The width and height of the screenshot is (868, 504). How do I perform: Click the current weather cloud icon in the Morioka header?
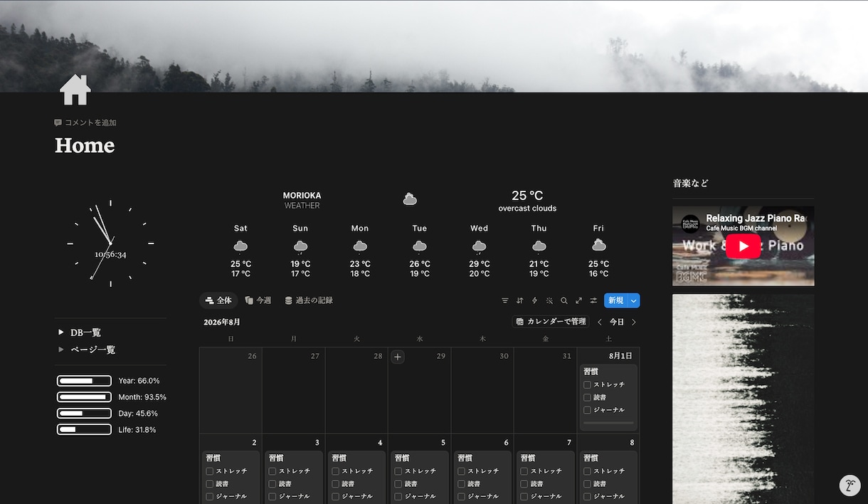[x=410, y=199]
